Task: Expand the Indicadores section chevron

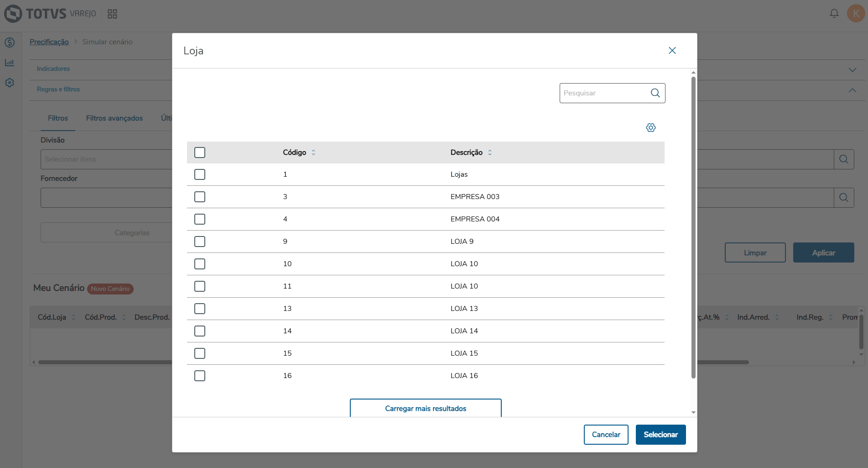Action: 852,70
